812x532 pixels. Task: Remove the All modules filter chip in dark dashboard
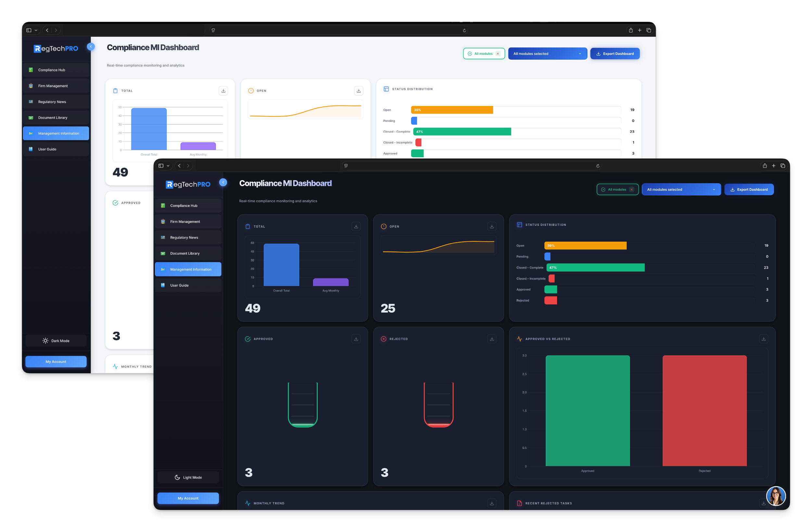click(x=631, y=190)
